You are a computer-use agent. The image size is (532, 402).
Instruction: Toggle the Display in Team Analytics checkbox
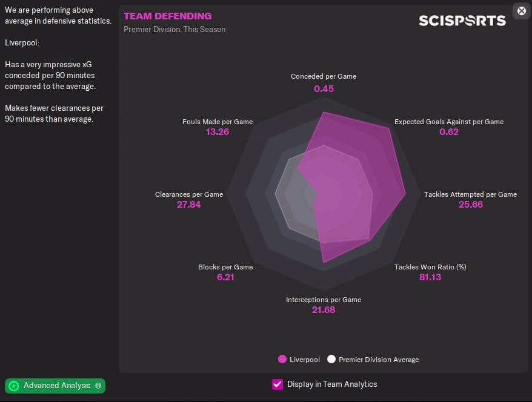[x=277, y=384]
